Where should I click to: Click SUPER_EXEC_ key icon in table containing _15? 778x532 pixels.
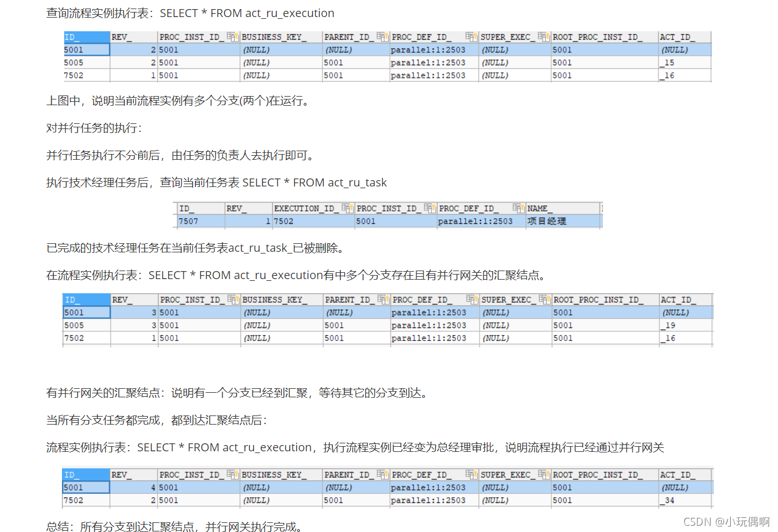(x=543, y=36)
